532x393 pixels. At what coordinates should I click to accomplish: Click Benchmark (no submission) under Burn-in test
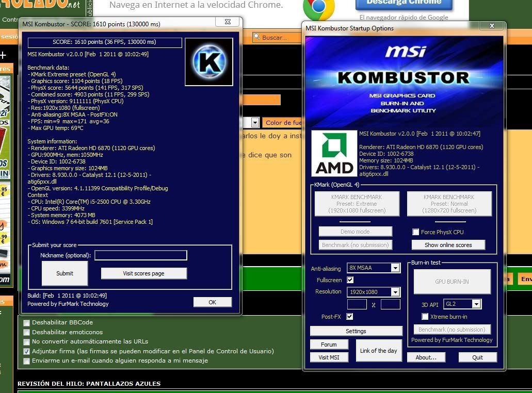click(452, 330)
